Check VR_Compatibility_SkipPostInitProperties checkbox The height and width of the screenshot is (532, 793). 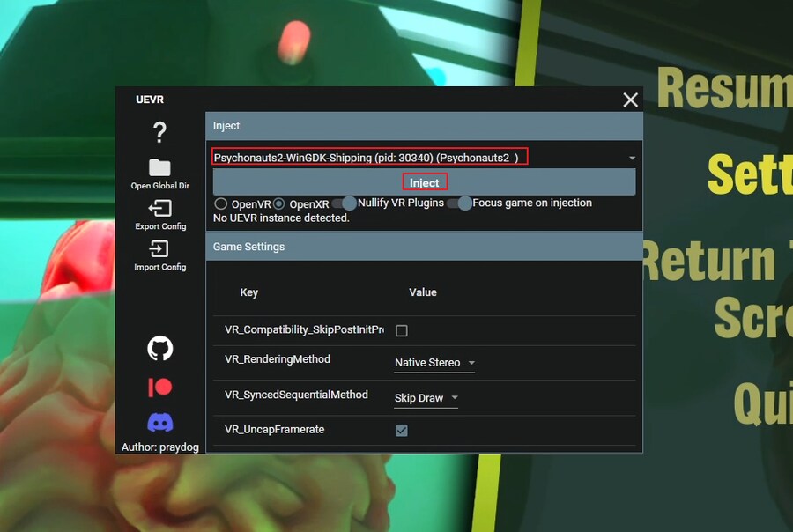pyautogui.click(x=402, y=330)
